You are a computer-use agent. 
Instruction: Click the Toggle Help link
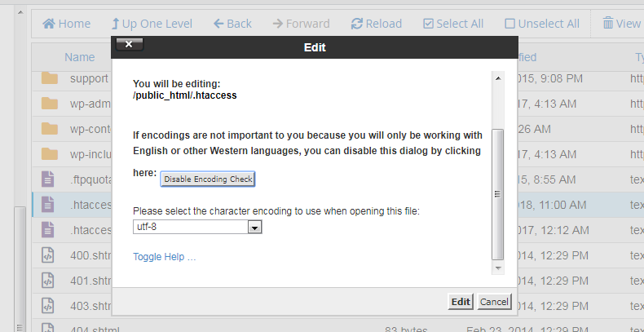click(x=165, y=257)
